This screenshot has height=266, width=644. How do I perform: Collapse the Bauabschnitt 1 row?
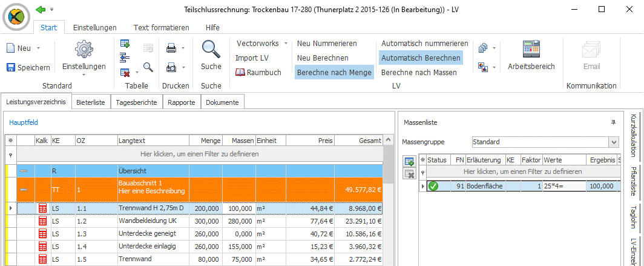point(24,190)
